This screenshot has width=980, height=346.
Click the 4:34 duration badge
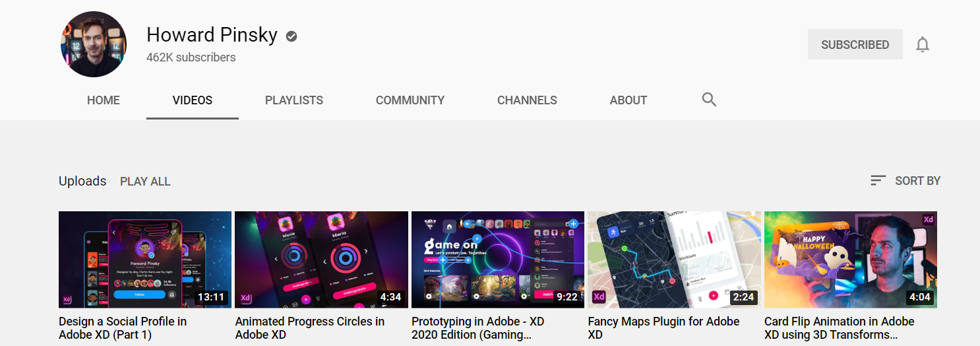(390, 297)
